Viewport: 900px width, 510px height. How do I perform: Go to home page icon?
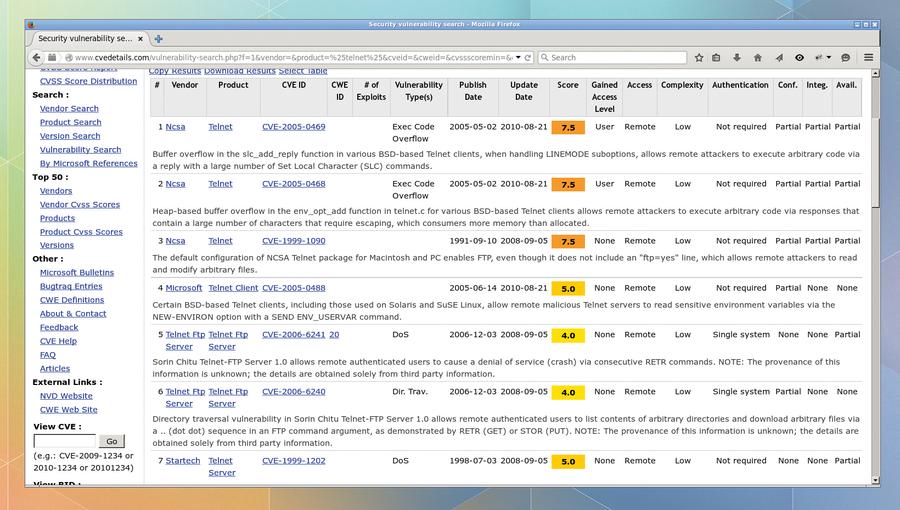pyautogui.click(x=758, y=57)
